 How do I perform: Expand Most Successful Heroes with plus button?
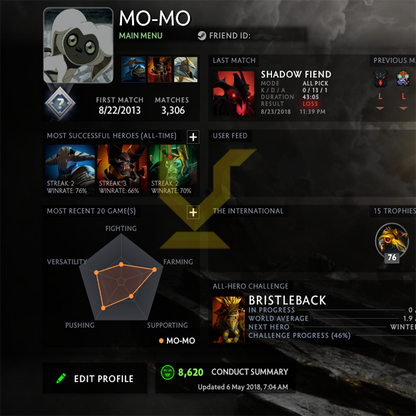193,137
